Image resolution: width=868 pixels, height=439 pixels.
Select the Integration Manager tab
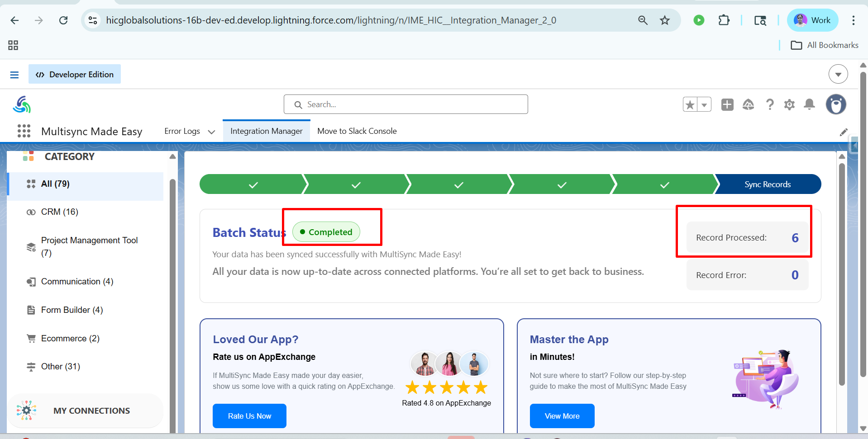click(x=266, y=131)
